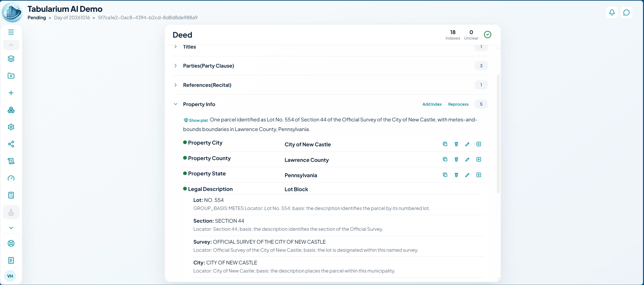Open the cubes sidebar icon
Image resolution: width=644 pixels, height=285 pixels.
(11, 110)
